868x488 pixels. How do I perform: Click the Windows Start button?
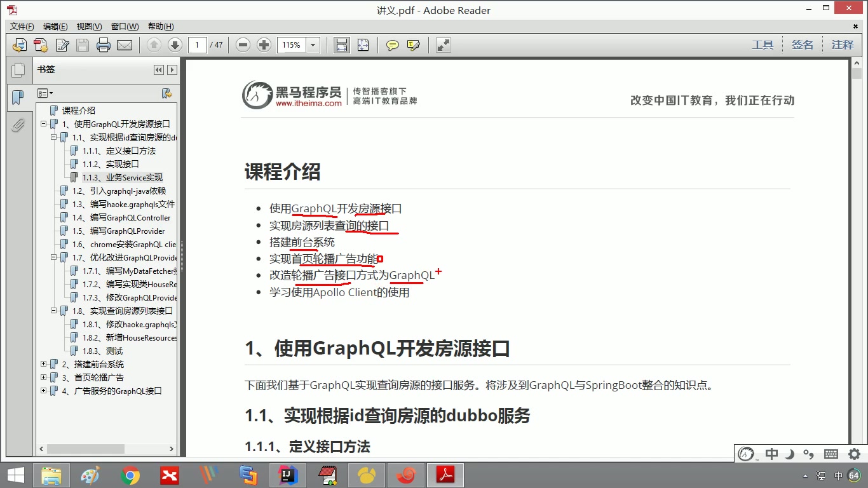[15, 475]
